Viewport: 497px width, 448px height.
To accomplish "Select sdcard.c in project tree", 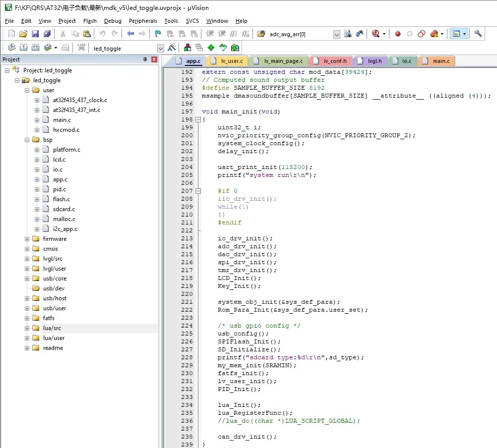I will [x=63, y=209].
